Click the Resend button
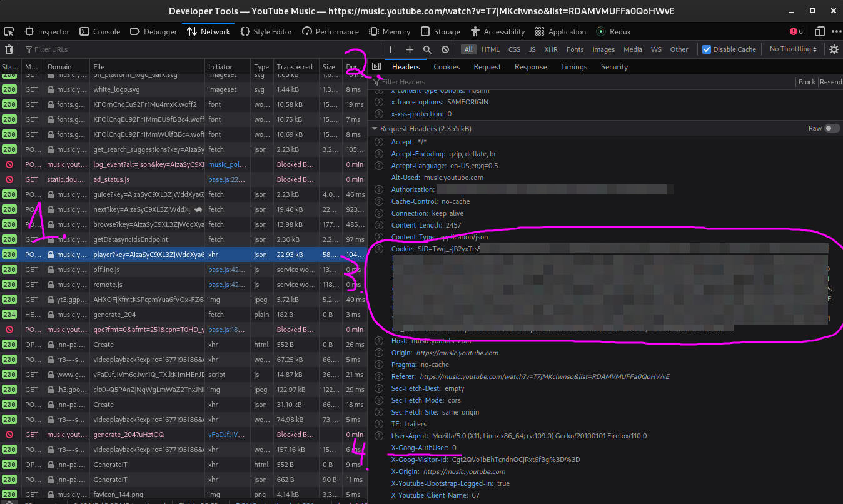Screen dimensions: 843x504 830,82
